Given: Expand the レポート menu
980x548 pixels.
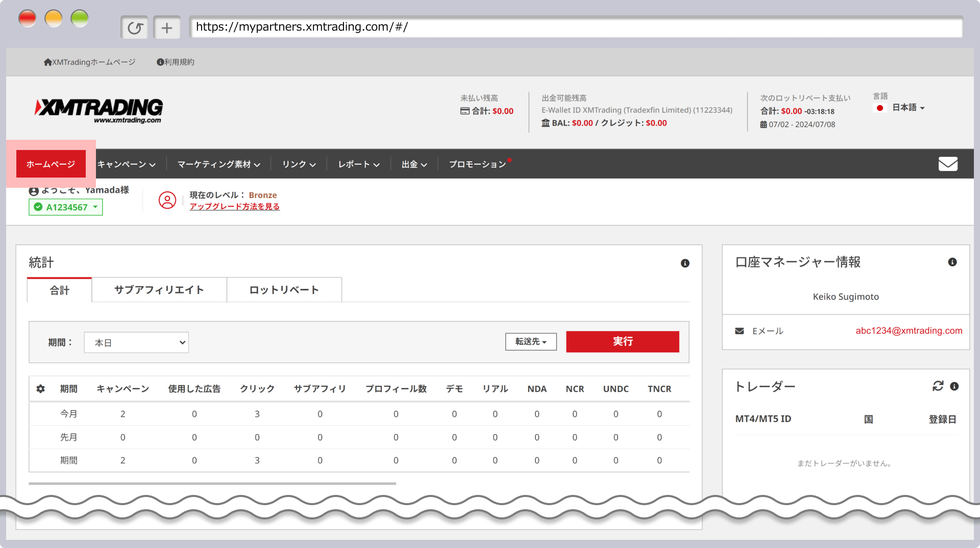Looking at the screenshot, I should point(359,164).
